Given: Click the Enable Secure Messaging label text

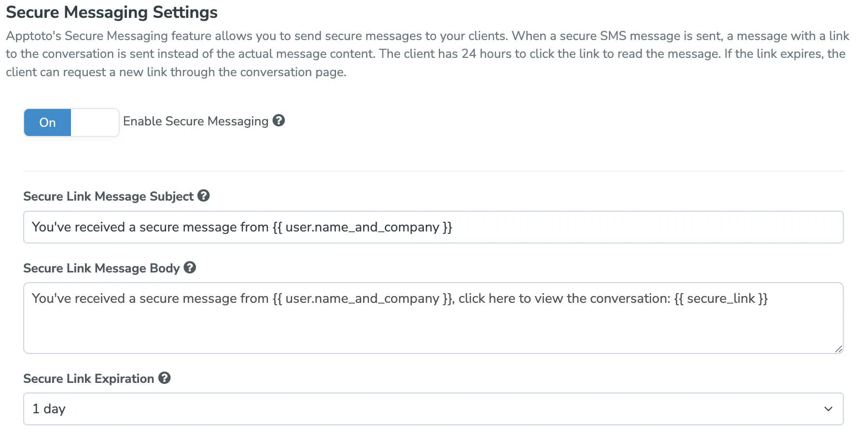Looking at the screenshot, I should (x=195, y=121).
